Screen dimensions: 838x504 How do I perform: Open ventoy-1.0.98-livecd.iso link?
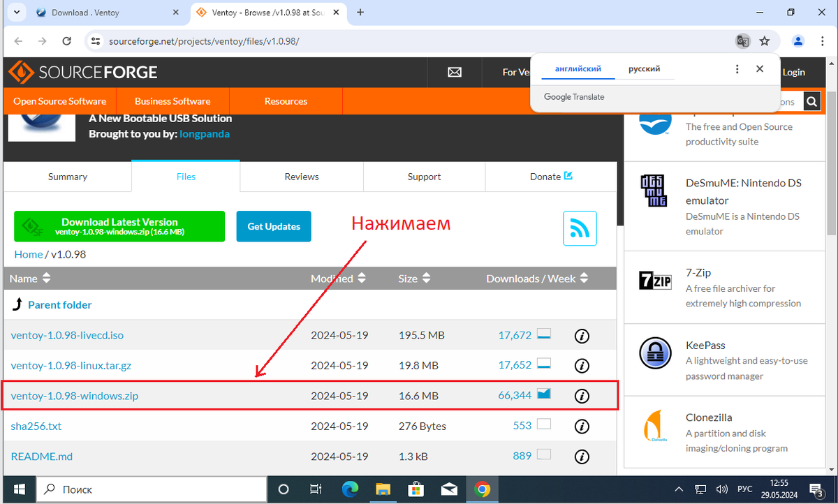click(x=67, y=335)
